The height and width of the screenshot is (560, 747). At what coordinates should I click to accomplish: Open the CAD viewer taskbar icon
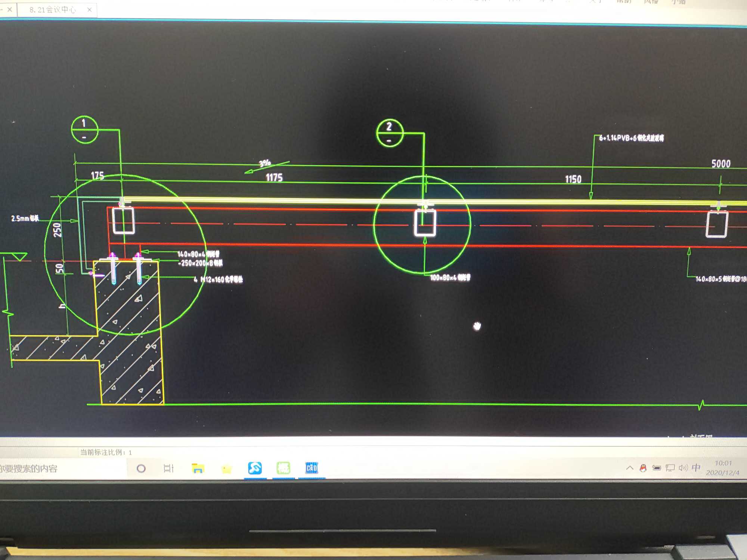(311, 468)
